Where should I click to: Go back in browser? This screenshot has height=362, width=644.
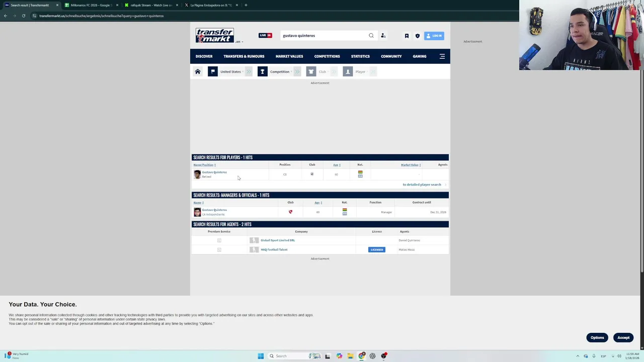(6, 16)
